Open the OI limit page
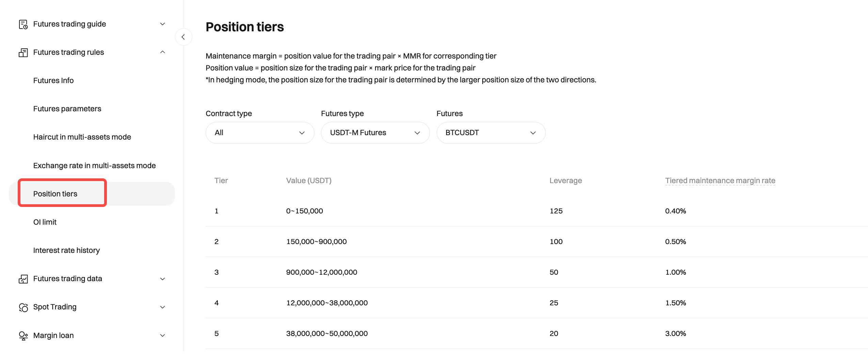This screenshot has height=354, width=868. 45,222
